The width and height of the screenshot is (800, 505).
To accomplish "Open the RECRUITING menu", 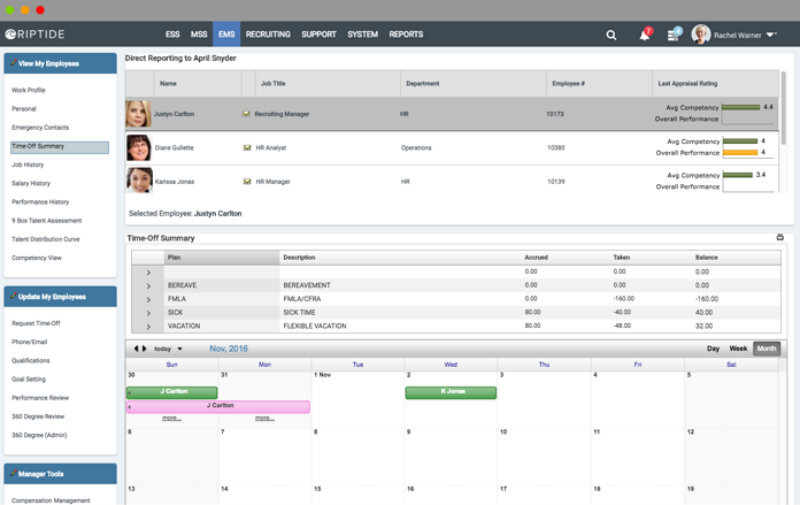I will click(x=267, y=35).
